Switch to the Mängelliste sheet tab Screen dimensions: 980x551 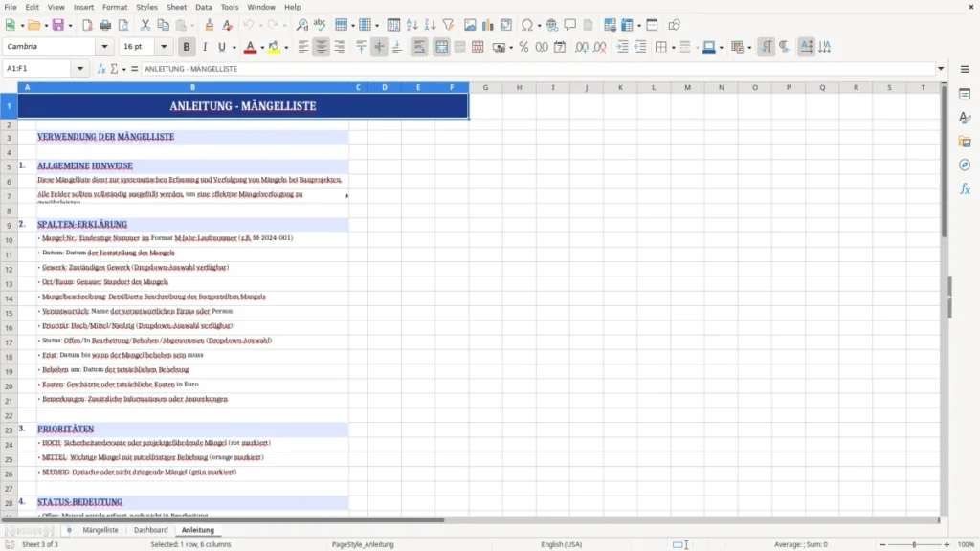[x=100, y=530]
